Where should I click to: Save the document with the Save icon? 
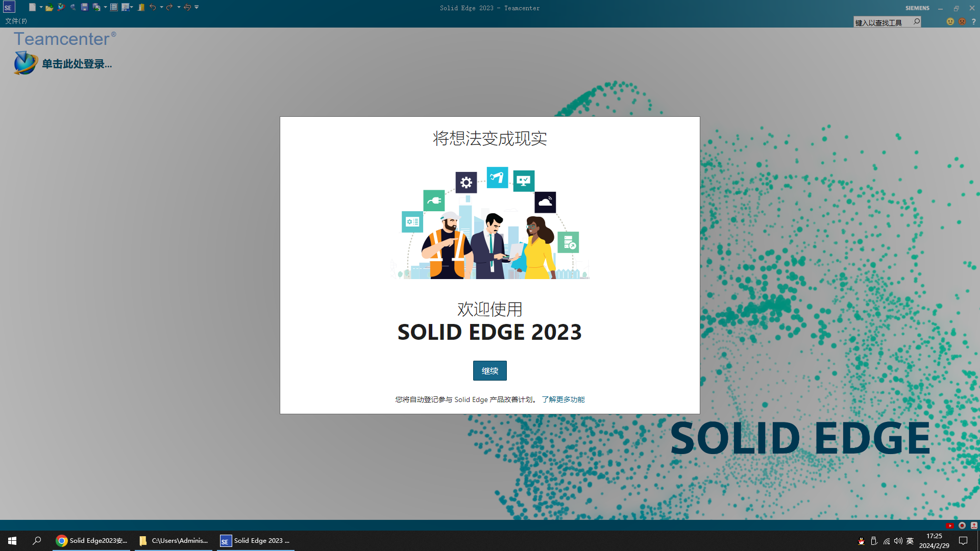click(x=84, y=7)
